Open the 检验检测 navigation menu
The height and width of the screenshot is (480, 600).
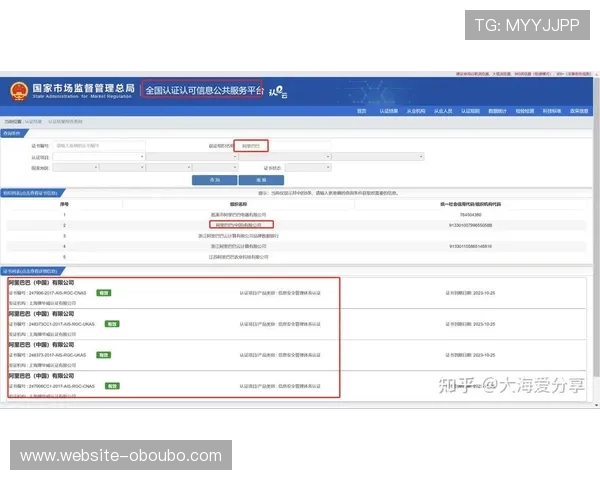pos(525,111)
